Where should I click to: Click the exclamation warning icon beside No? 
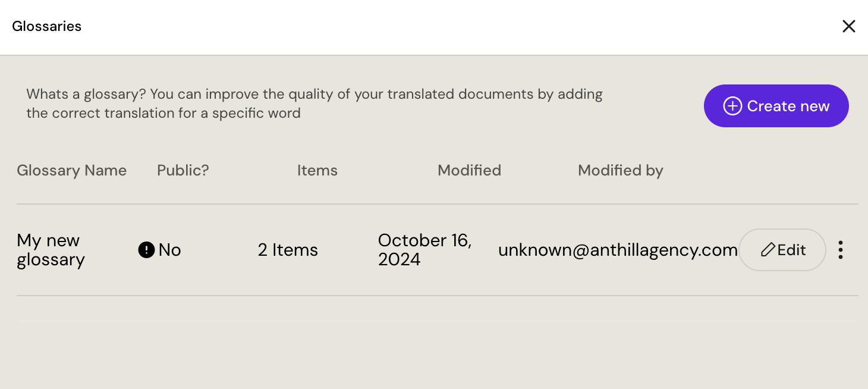(146, 250)
